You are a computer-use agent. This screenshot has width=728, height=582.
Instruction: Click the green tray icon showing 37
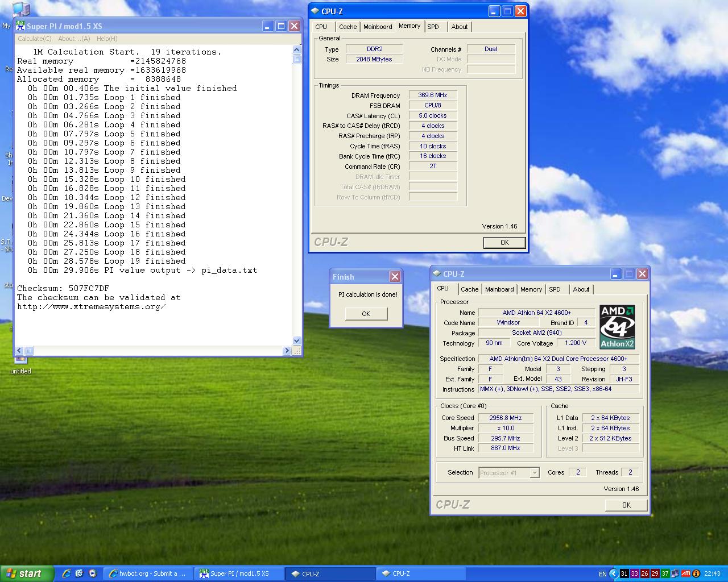665,574
